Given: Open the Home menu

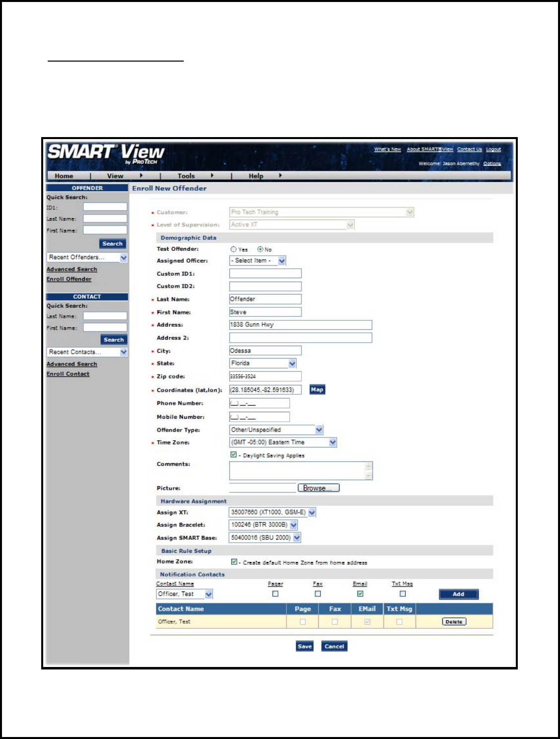Looking at the screenshot, I should point(64,176).
